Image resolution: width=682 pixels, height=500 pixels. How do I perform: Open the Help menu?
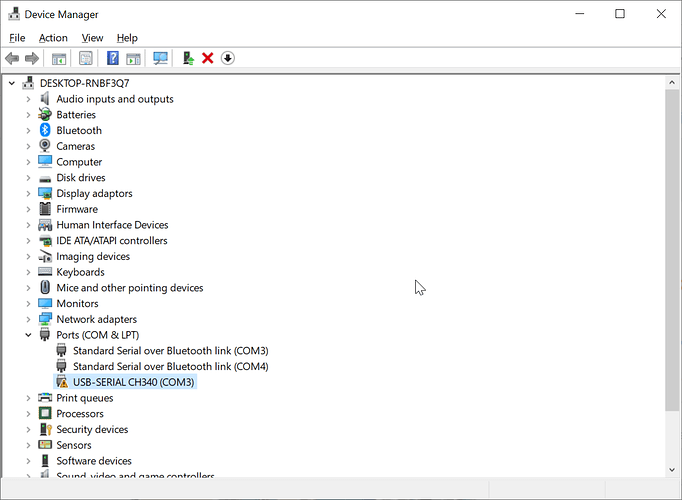[x=127, y=38]
